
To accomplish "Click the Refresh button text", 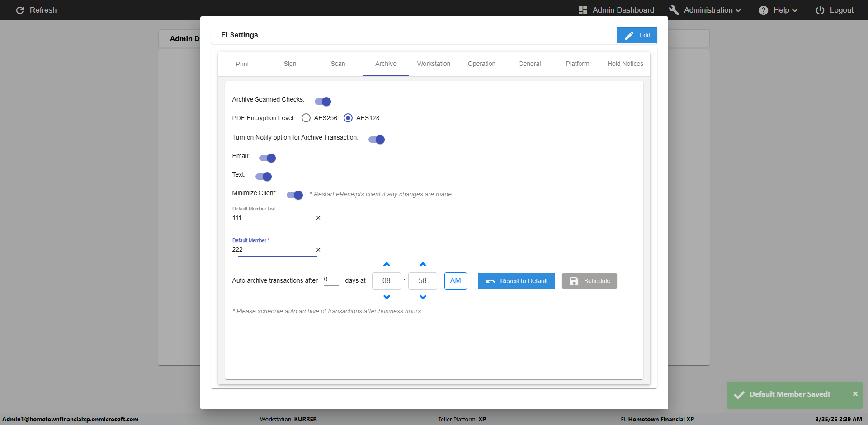I will [43, 10].
